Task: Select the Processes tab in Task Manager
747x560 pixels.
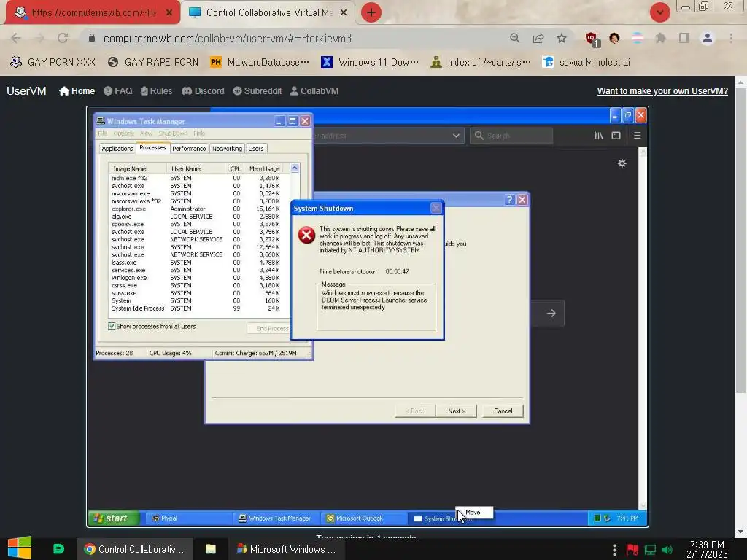Action: coord(152,147)
